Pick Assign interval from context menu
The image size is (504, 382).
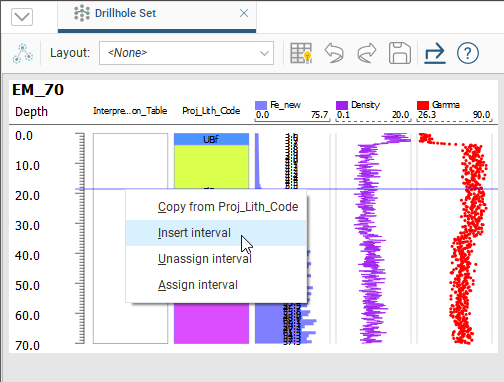click(216, 285)
